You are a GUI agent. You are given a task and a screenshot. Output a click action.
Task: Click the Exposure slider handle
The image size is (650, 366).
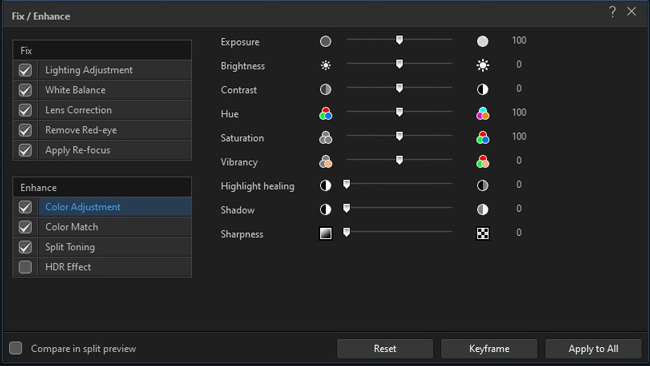pos(399,40)
